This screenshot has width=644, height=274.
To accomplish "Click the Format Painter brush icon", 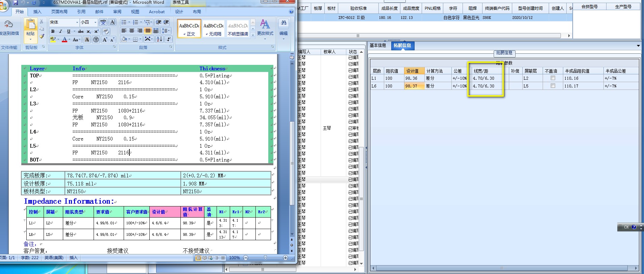I will (42, 36).
